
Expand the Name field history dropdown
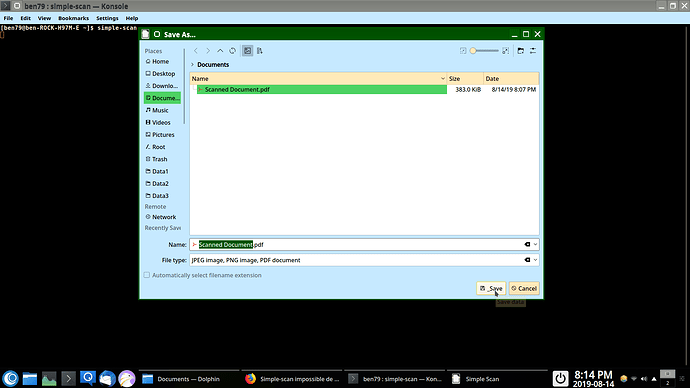(535, 245)
